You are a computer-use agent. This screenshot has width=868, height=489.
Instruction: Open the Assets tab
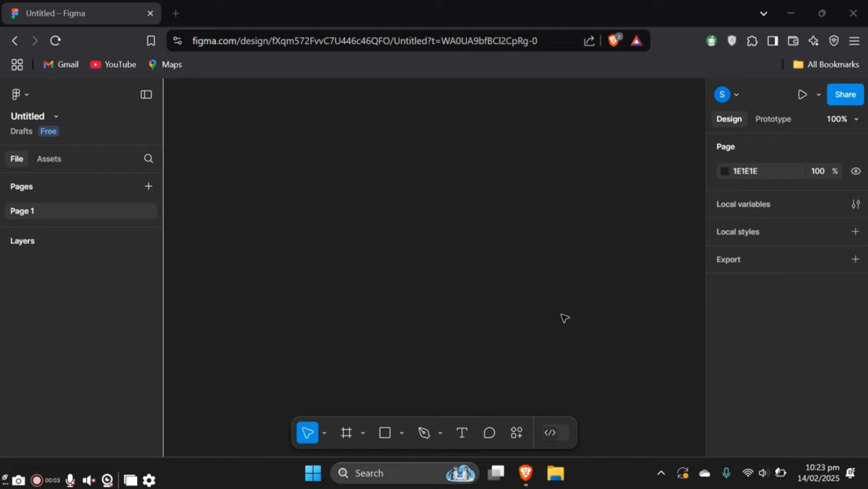[49, 159]
